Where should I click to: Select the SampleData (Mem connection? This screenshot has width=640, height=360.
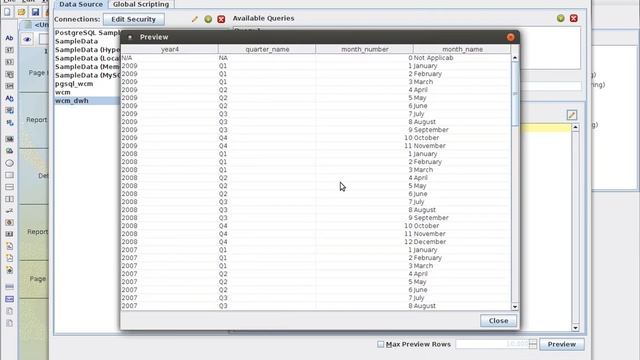87,67
